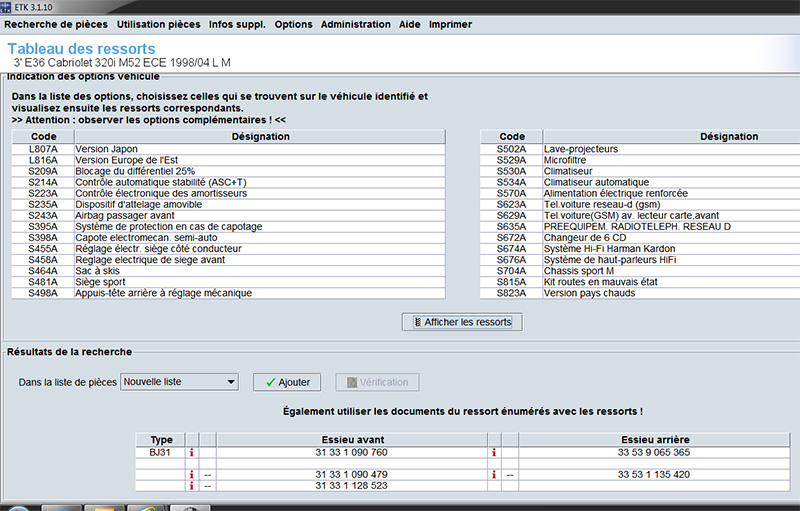
Task: Select S623A Tel.voiture reseau-d (gsm)
Action: (640, 205)
